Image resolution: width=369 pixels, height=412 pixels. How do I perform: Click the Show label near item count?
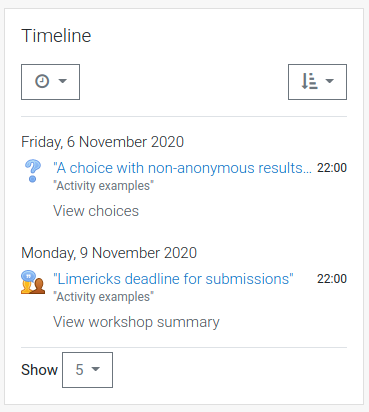point(39,370)
